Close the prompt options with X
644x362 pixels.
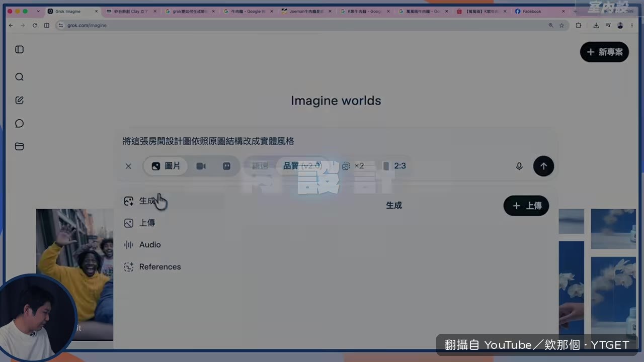coord(128,166)
